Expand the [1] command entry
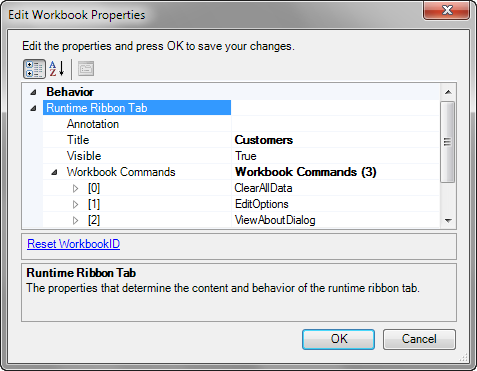This screenshot has width=477, height=371. [x=76, y=204]
